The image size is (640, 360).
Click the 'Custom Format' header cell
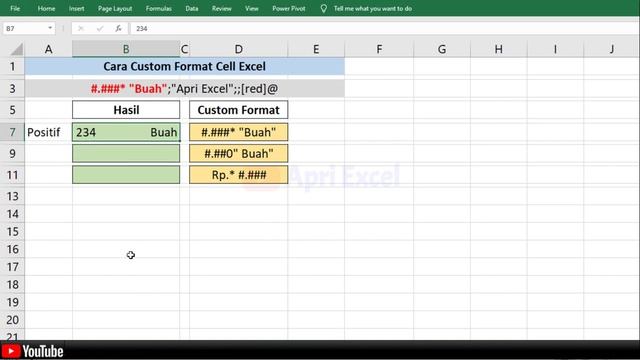[x=238, y=110]
